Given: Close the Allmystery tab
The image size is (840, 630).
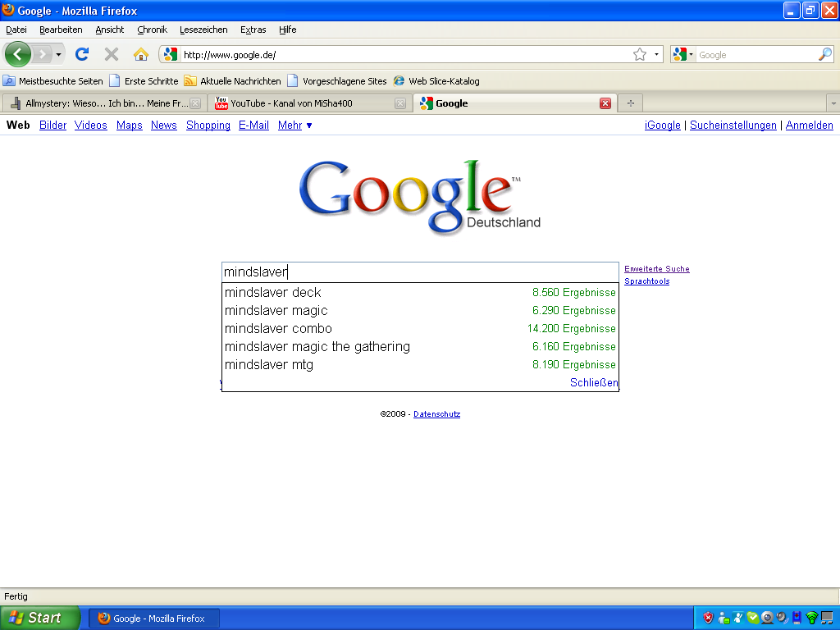Looking at the screenshot, I should point(195,103).
